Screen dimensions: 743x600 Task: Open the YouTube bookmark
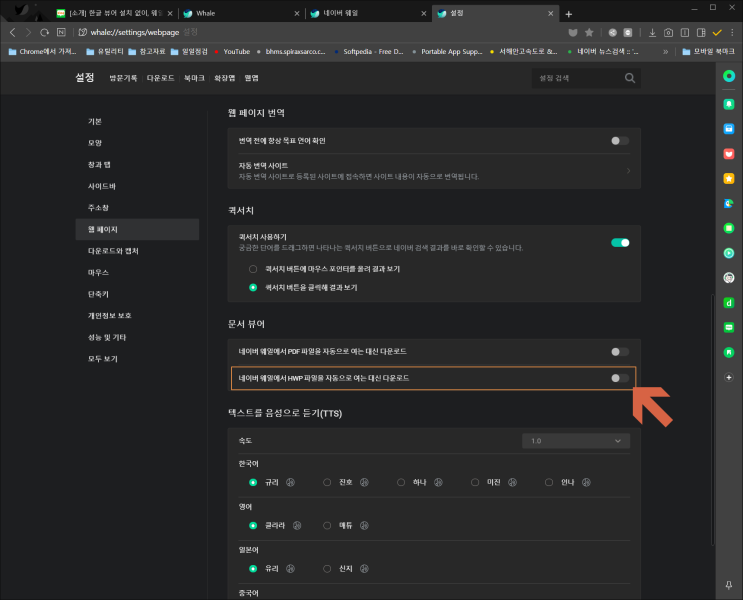pos(232,52)
